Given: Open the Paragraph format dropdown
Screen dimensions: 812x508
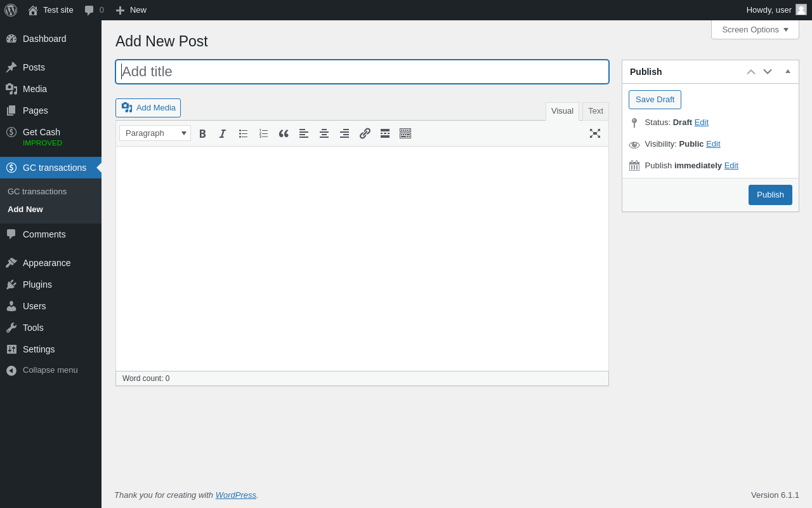Looking at the screenshot, I should [155, 133].
